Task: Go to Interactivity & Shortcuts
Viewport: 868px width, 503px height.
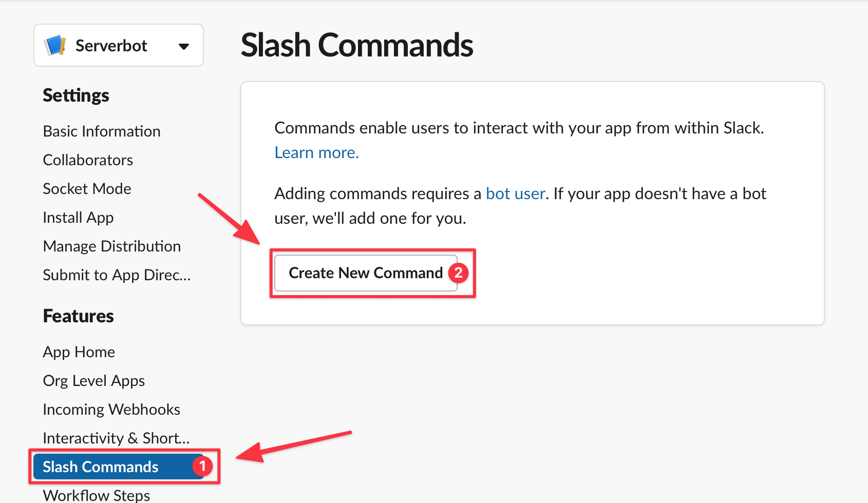Action: 116,438
